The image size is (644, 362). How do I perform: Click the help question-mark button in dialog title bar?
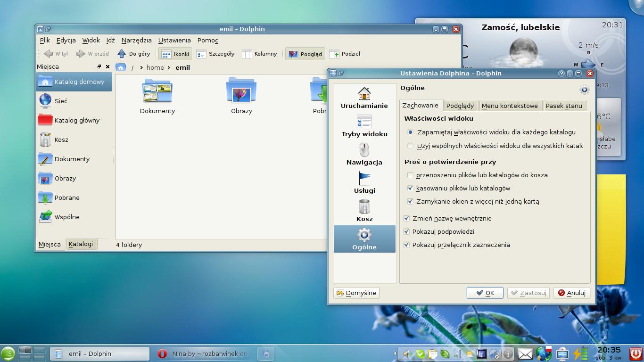pyautogui.click(x=561, y=74)
